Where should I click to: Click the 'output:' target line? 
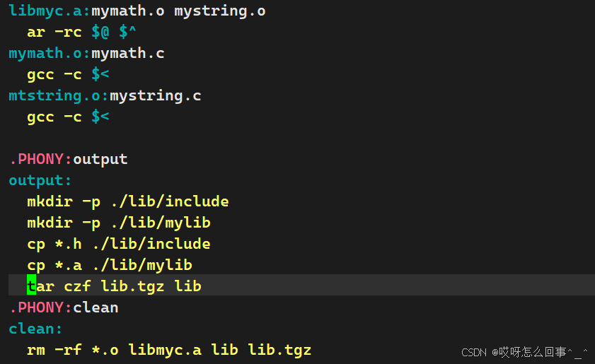pyautogui.click(x=40, y=180)
